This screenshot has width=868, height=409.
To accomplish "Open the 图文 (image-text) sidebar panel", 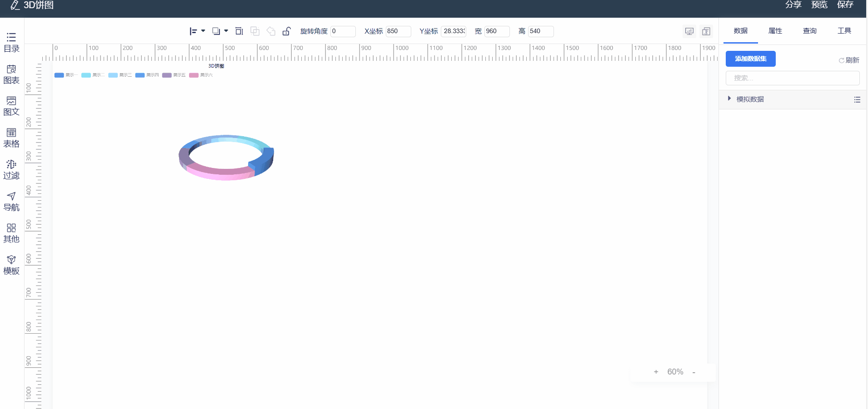I will click(x=11, y=106).
